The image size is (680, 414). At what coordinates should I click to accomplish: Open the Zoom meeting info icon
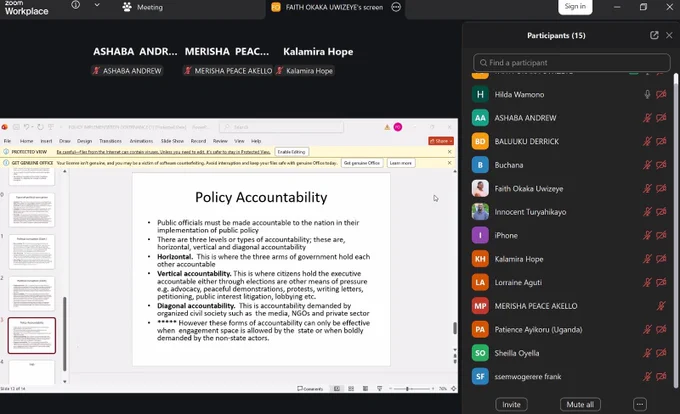75,5
